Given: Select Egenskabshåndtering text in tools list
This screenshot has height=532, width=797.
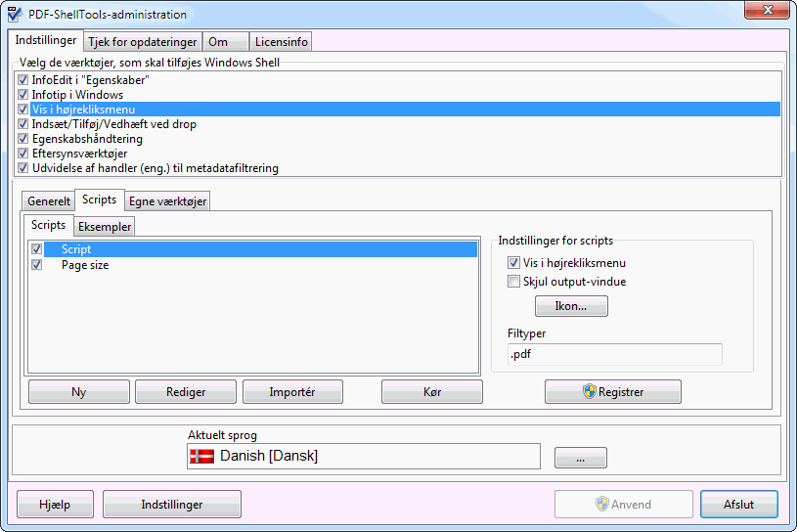Looking at the screenshot, I should coord(87,139).
